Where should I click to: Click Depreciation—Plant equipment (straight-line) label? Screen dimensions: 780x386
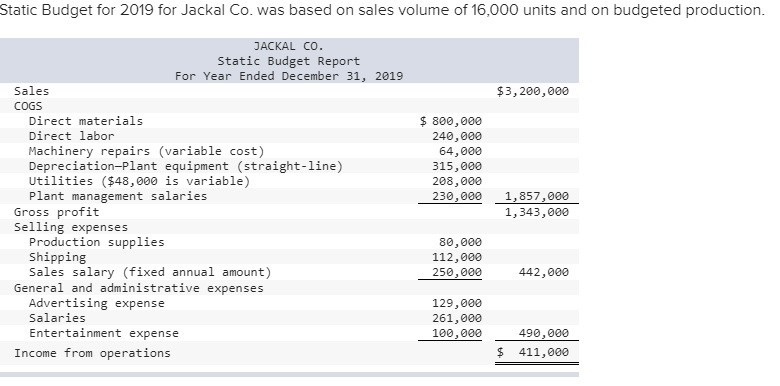click(186, 166)
